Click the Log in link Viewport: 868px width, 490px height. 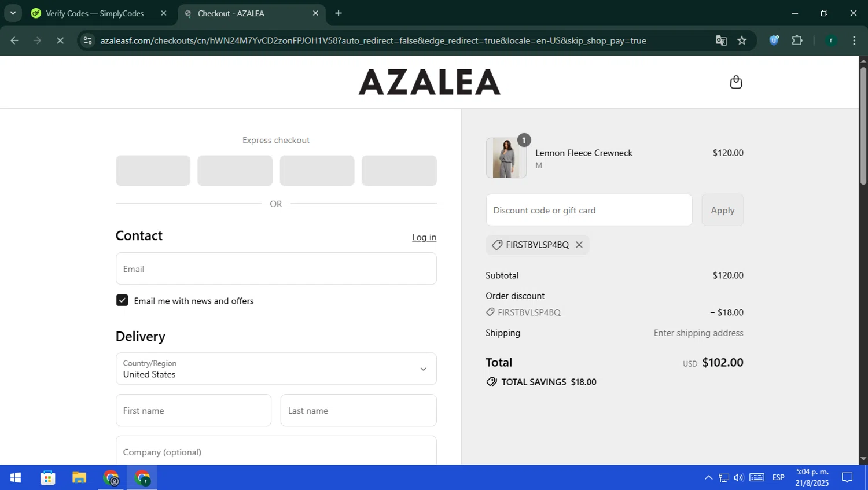[424, 237]
